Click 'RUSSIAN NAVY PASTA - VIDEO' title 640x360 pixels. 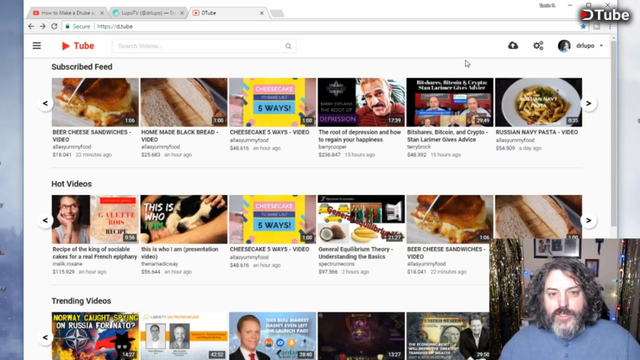pyautogui.click(x=537, y=132)
